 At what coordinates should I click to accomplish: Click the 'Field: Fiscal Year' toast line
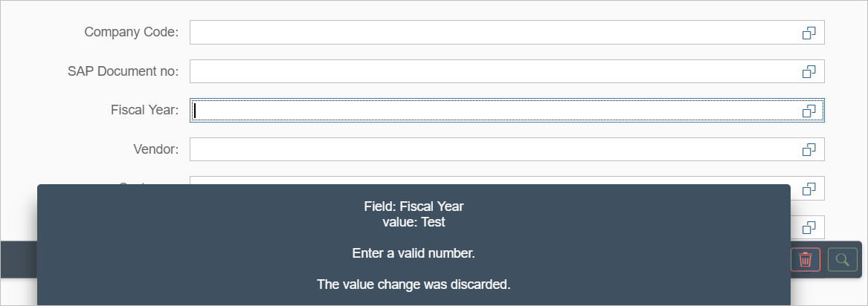tap(413, 206)
